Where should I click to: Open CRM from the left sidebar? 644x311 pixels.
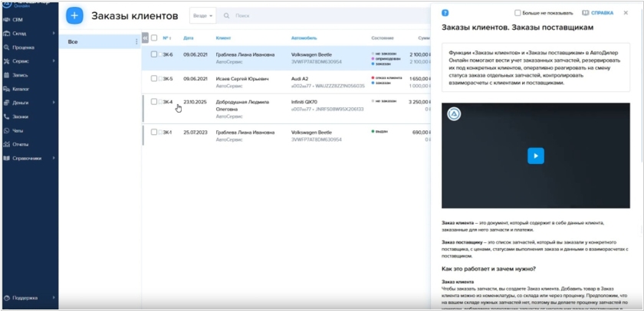[x=18, y=20]
